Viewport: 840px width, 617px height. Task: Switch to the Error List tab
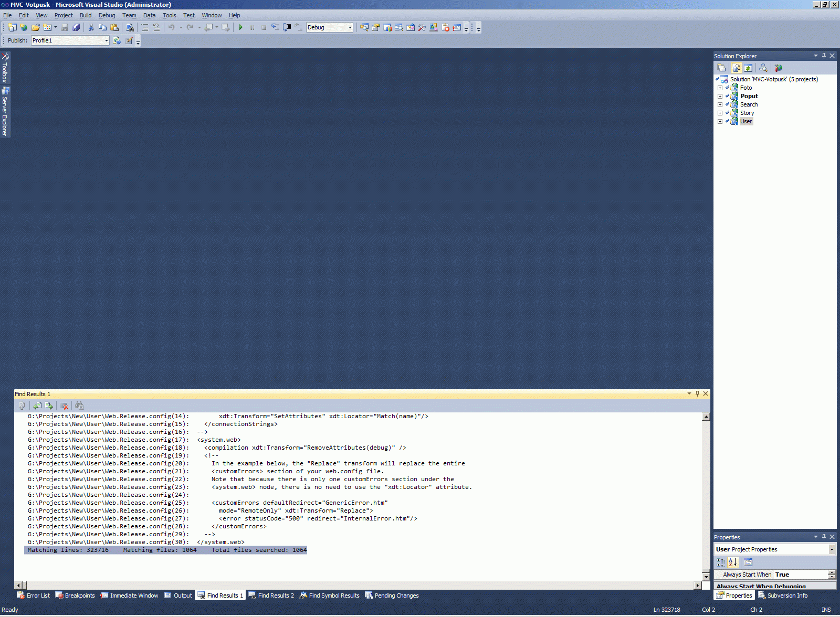[x=34, y=595]
